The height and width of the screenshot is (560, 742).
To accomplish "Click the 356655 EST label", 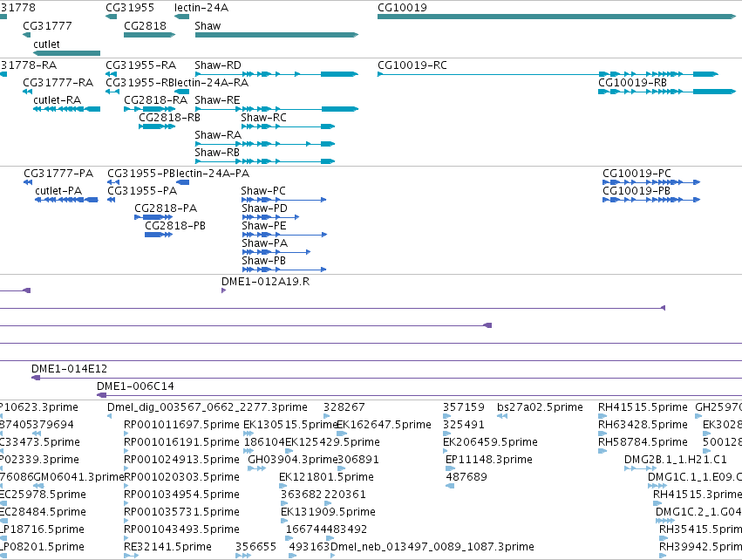I will coord(256,547).
